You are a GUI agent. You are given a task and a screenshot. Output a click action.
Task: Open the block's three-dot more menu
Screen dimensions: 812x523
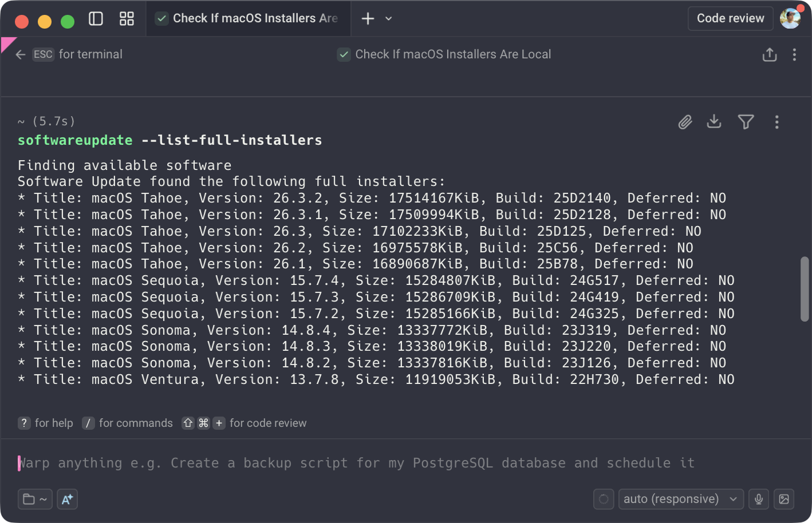coord(776,122)
